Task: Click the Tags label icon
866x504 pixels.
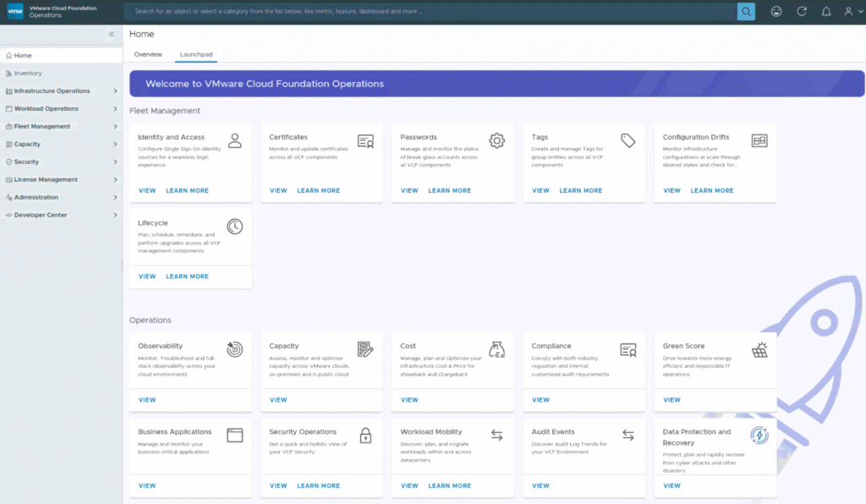Action: point(628,140)
